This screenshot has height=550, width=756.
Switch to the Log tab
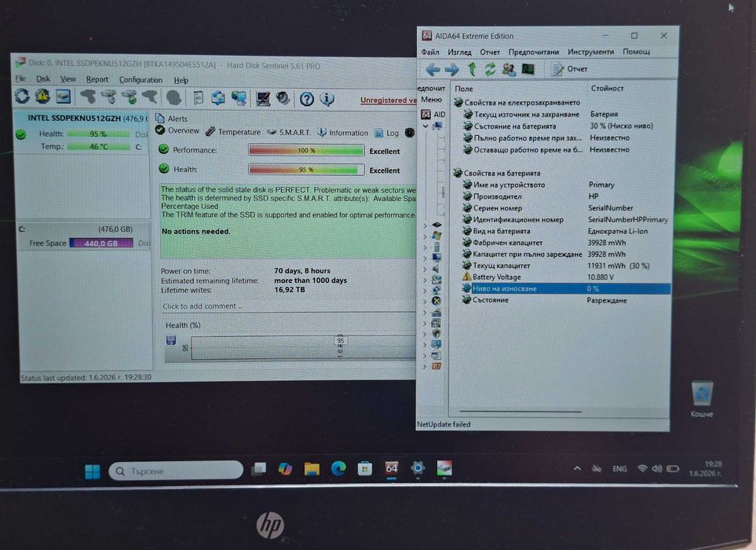tap(387, 133)
